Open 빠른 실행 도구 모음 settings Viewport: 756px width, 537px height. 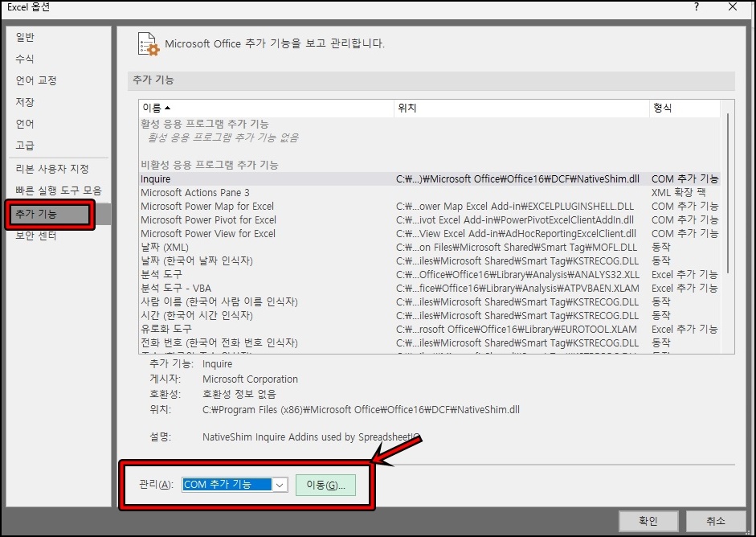click(59, 191)
